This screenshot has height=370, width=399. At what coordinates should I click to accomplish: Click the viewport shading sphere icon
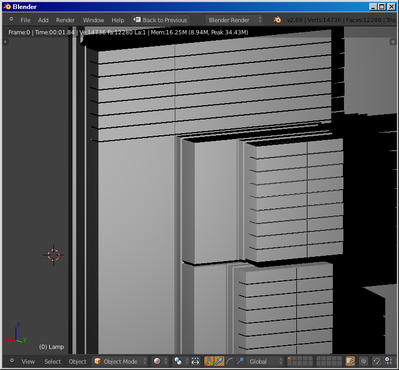pyautogui.click(x=157, y=361)
